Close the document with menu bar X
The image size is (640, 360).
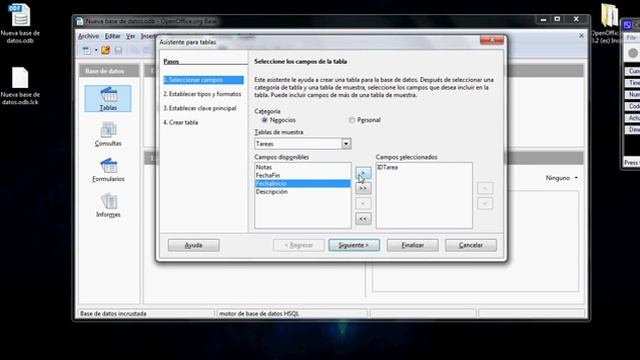pos(581,36)
